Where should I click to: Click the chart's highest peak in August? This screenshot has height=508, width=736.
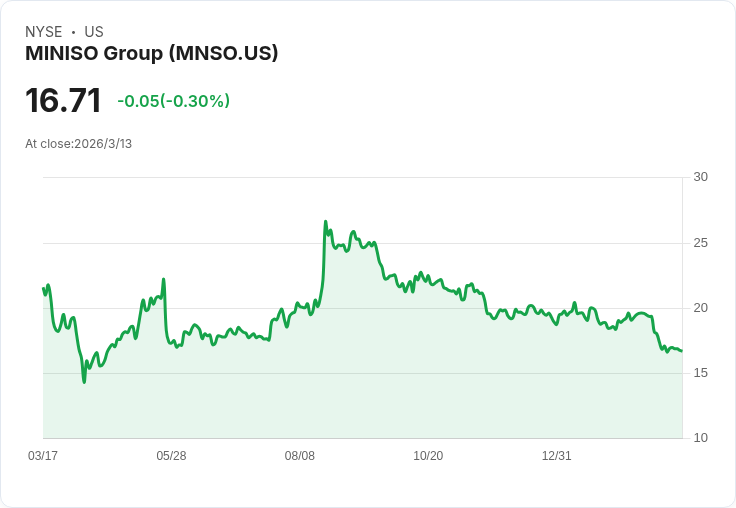pyautogui.click(x=326, y=222)
